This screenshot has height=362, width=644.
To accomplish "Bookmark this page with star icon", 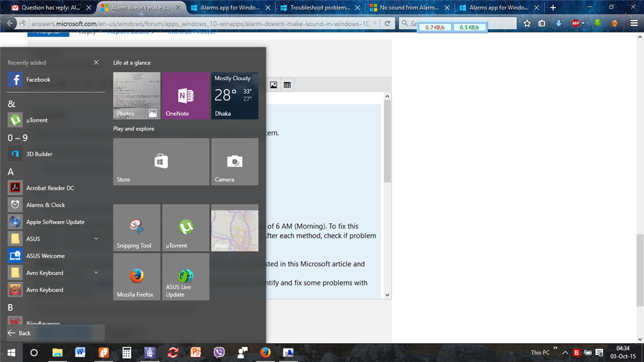I will point(527,23).
